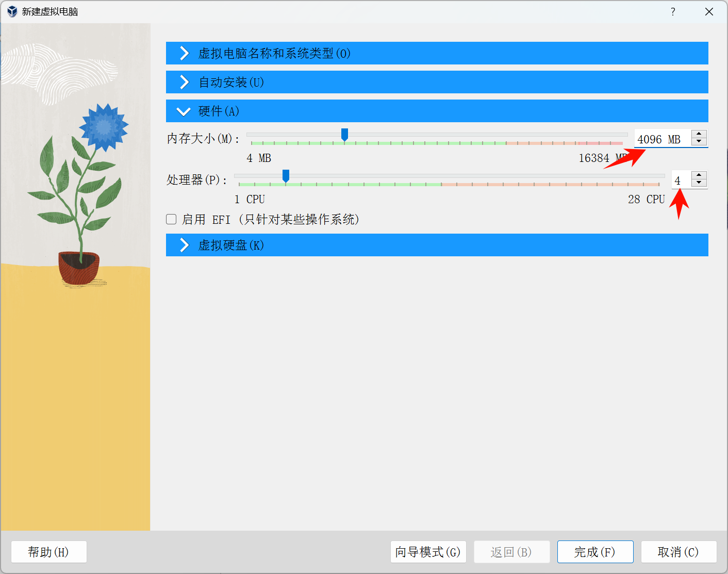
Task: Click the 帮助(H) button
Action: [x=48, y=552]
